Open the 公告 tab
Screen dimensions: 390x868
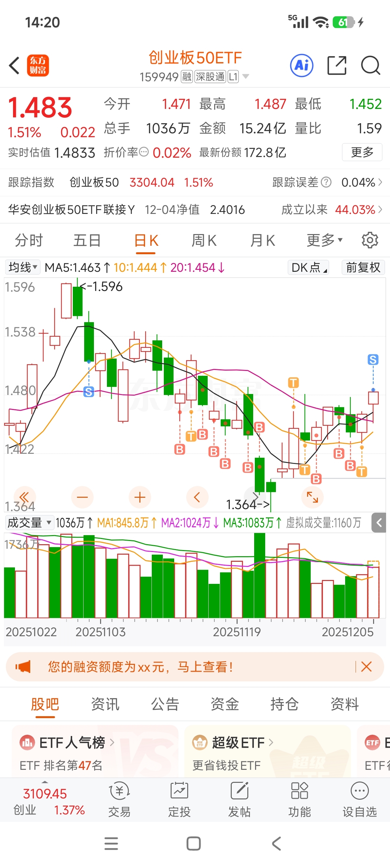click(x=165, y=704)
